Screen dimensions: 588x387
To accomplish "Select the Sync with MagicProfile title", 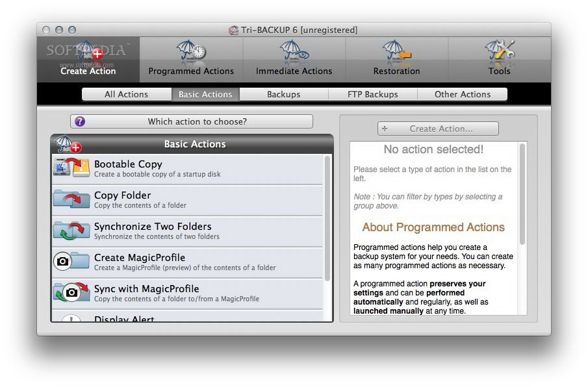I will [x=147, y=288].
